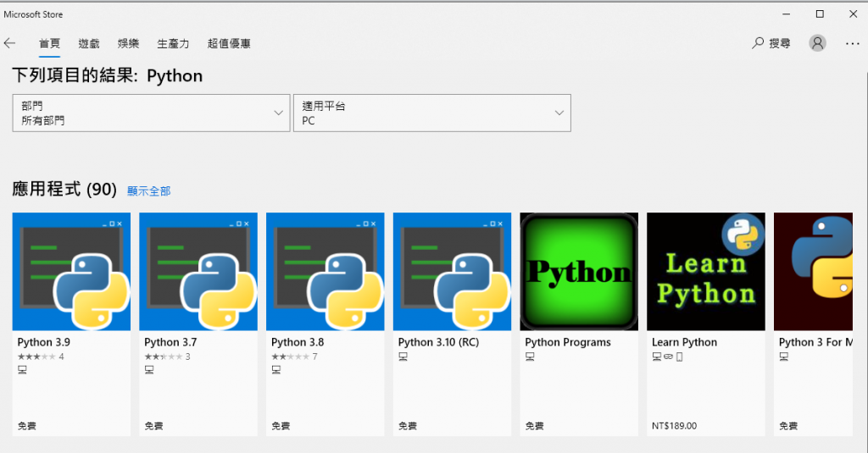
Task: Switch to the 娛樂 entertainment tab
Action: [x=129, y=43]
